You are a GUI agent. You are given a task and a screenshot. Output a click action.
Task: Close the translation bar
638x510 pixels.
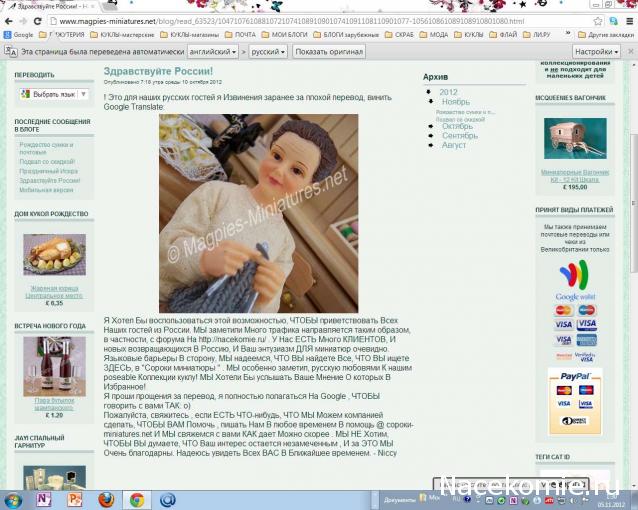[x=629, y=51]
